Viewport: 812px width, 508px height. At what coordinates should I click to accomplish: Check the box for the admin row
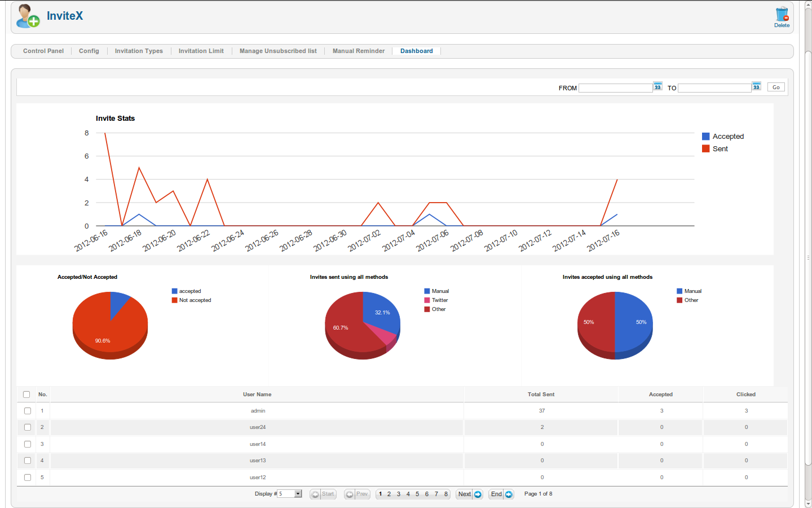click(28, 411)
